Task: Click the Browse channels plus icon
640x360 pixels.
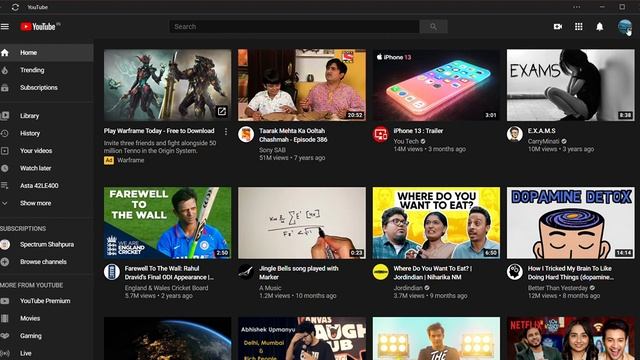Action: tap(5, 262)
